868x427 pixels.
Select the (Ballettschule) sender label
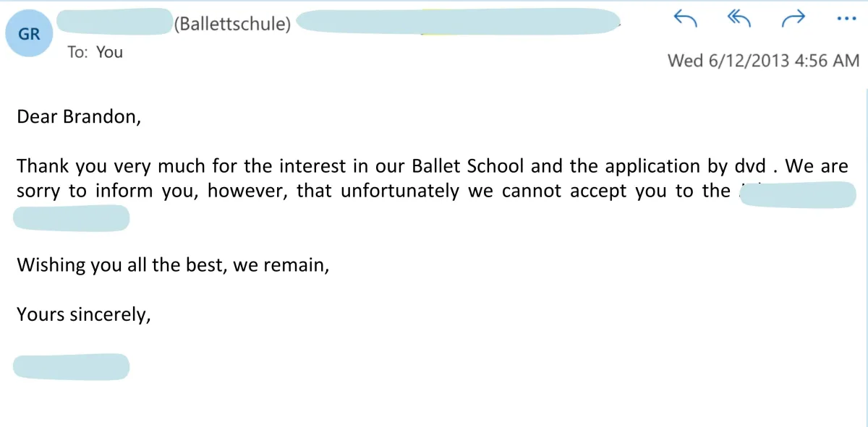coord(232,24)
